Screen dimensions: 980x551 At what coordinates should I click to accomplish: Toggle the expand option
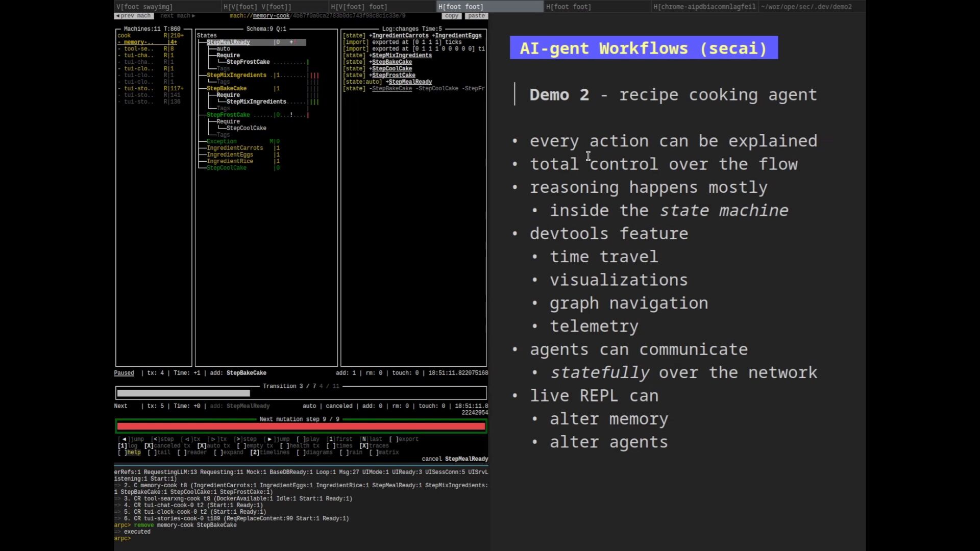[228, 453]
